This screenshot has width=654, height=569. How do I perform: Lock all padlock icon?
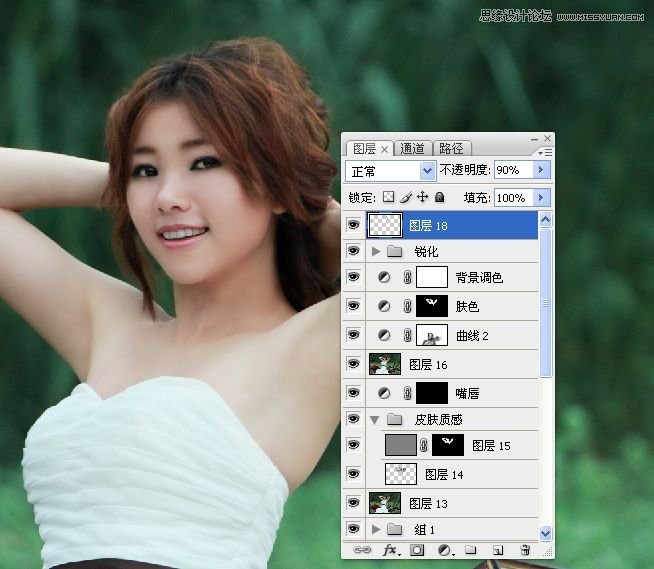(439, 197)
